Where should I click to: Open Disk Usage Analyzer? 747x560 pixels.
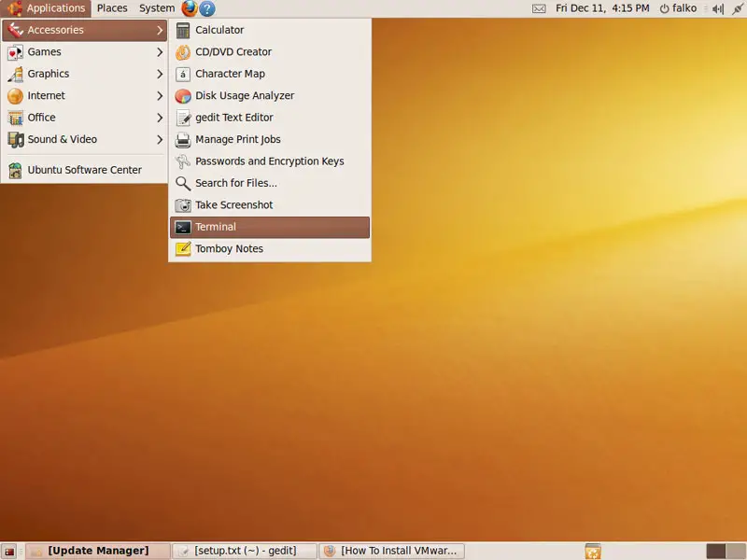pos(270,96)
